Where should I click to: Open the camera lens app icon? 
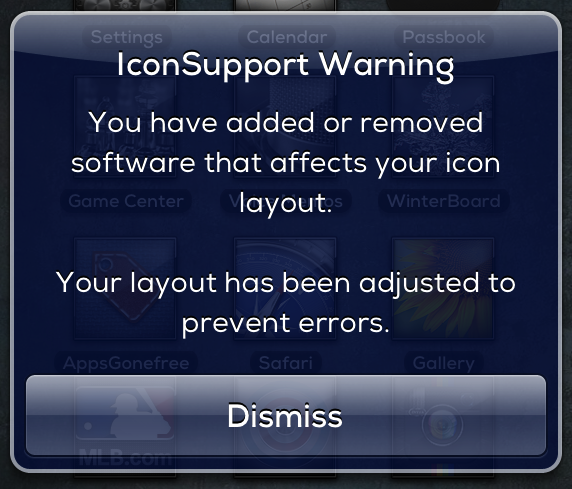click(443, 427)
